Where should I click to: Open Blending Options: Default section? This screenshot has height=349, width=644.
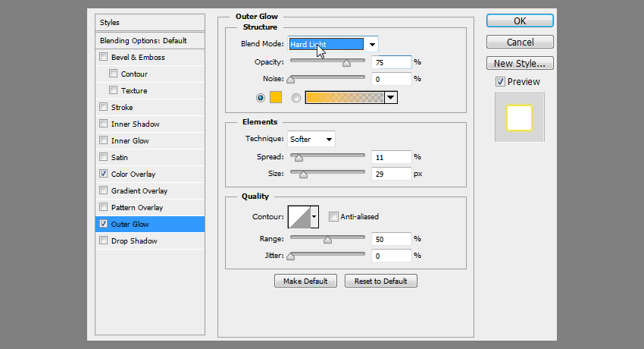pos(143,41)
